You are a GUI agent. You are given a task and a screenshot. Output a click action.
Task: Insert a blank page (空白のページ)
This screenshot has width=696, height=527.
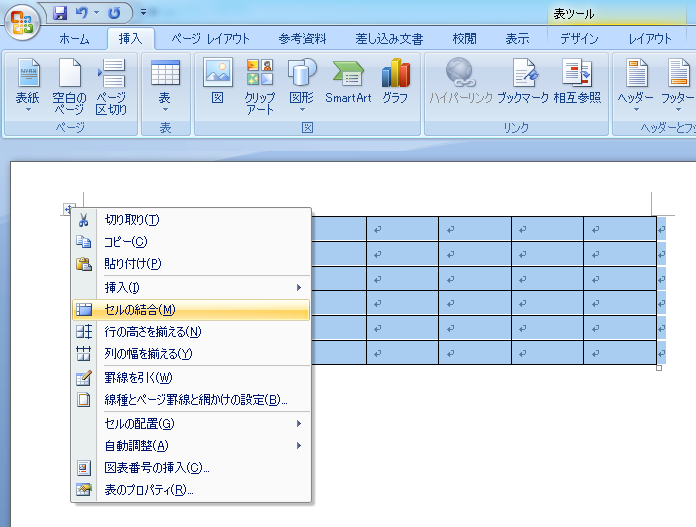pos(69,84)
